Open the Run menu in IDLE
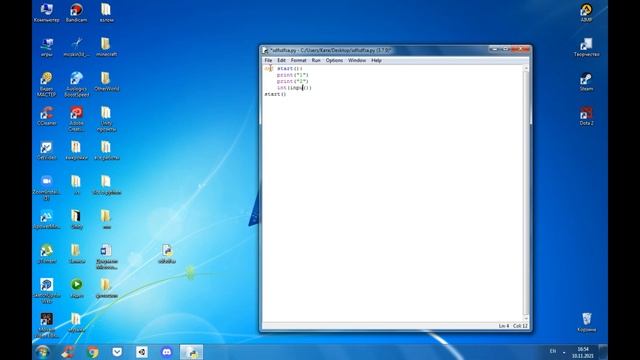640x360 pixels. (316, 60)
